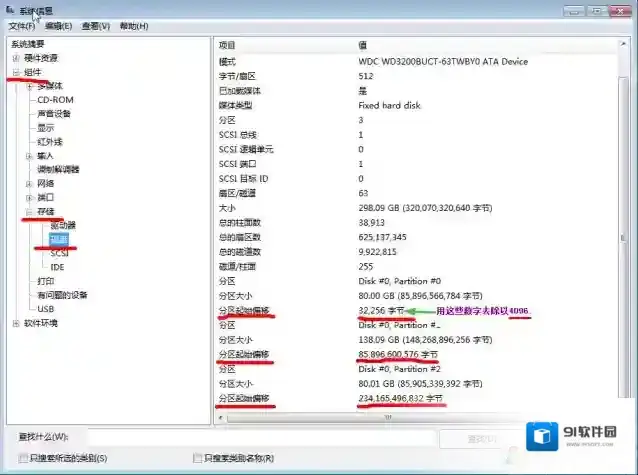Expand the 软件环境 tree node

click(16, 323)
